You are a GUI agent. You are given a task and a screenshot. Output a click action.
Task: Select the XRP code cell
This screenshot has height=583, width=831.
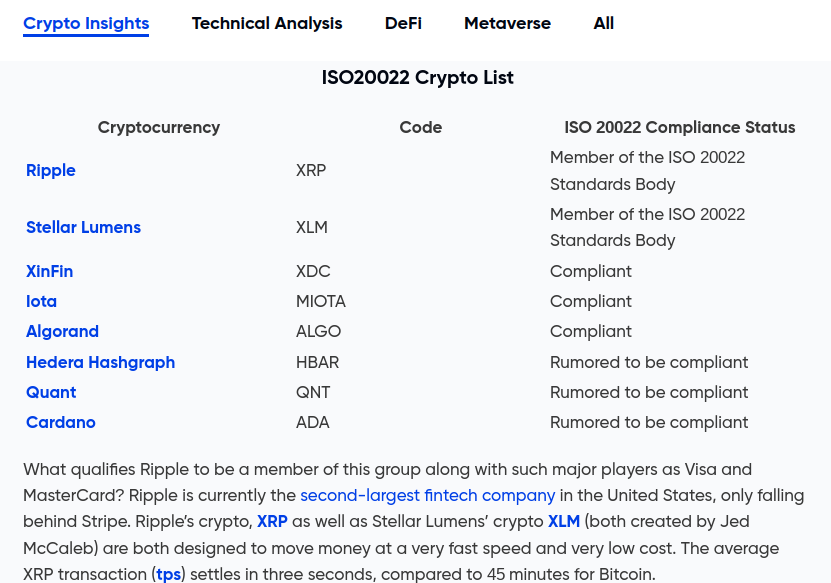[311, 171]
